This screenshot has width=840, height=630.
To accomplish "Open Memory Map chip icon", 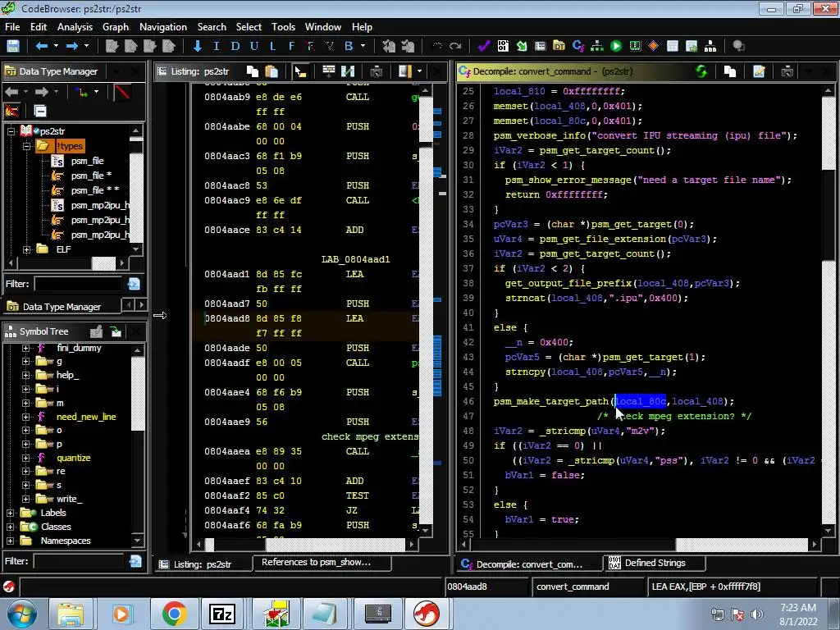I will (x=635, y=46).
